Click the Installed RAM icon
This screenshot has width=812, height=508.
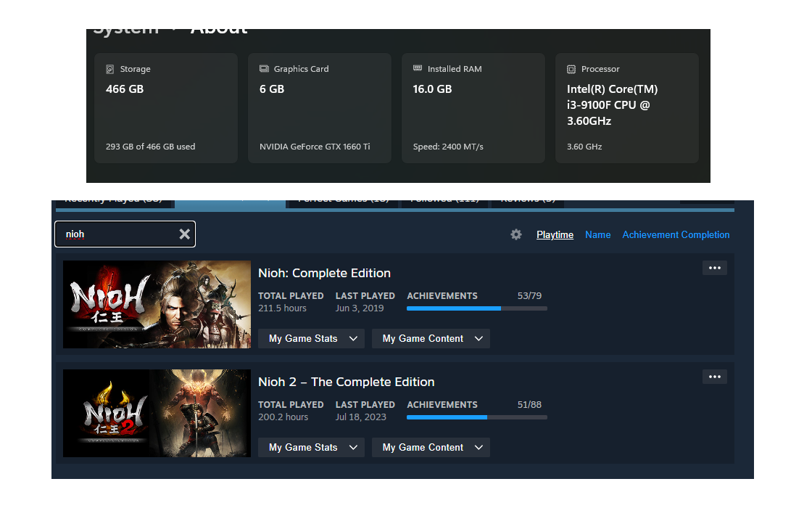tap(418, 68)
